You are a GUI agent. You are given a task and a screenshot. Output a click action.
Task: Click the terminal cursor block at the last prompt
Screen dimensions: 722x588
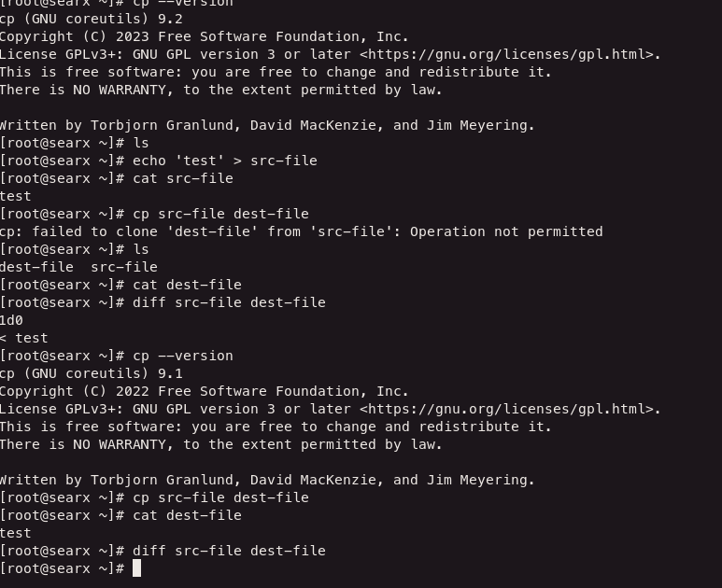136,568
